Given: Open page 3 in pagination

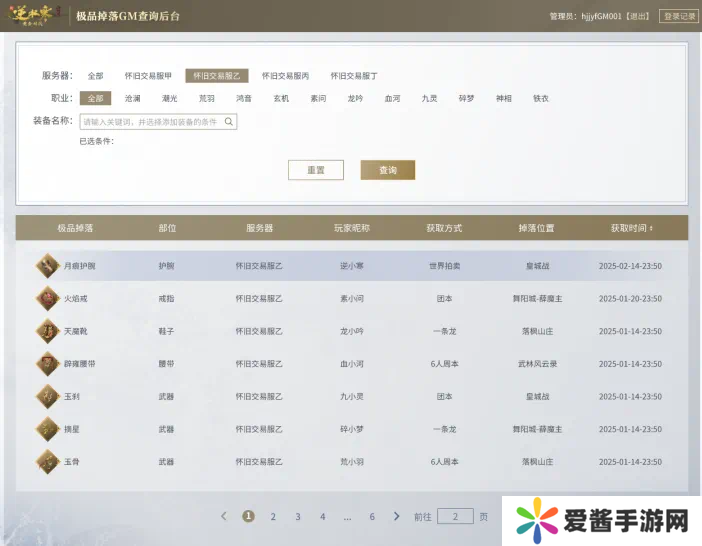Looking at the screenshot, I should [298, 517].
